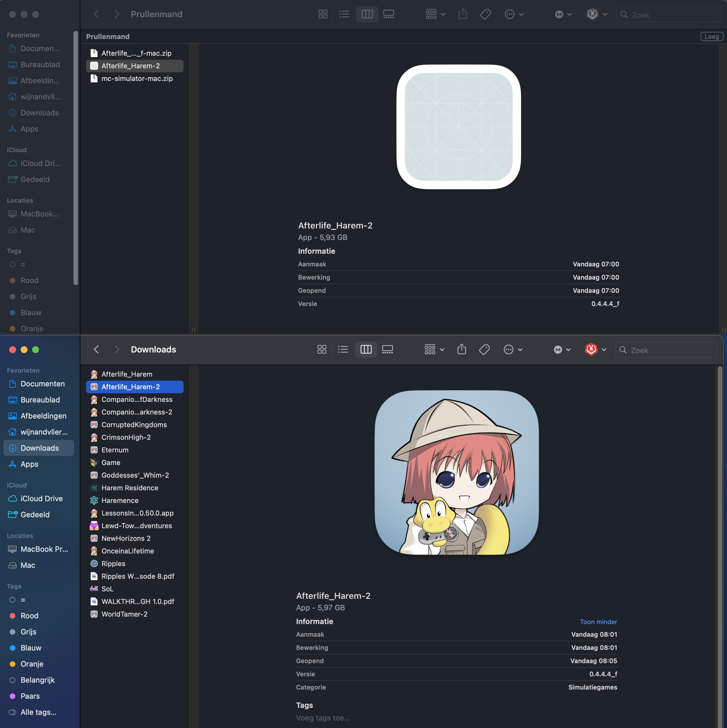Switch Prullenmand window to list view
Image resolution: width=727 pixels, height=728 pixels.
344,14
